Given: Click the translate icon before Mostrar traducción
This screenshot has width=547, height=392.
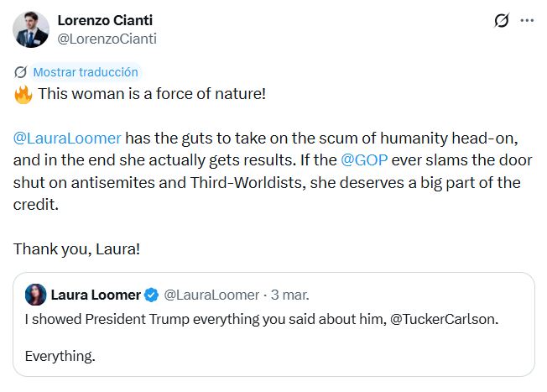Looking at the screenshot, I should pos(21,72).
